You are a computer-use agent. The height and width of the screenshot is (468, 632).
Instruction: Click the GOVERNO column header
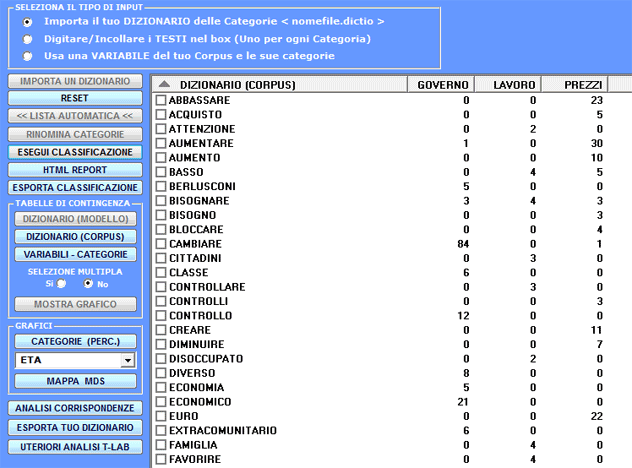(441, 85)
